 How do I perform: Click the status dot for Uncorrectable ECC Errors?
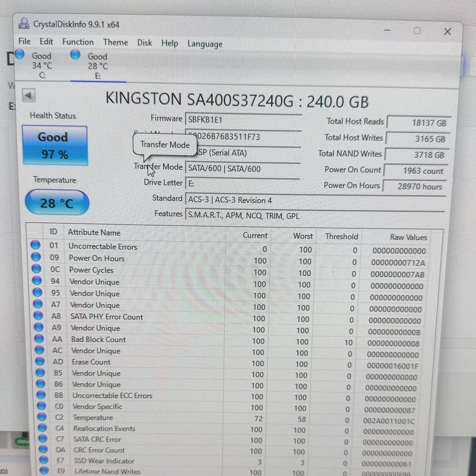click(x=41, y=395)
